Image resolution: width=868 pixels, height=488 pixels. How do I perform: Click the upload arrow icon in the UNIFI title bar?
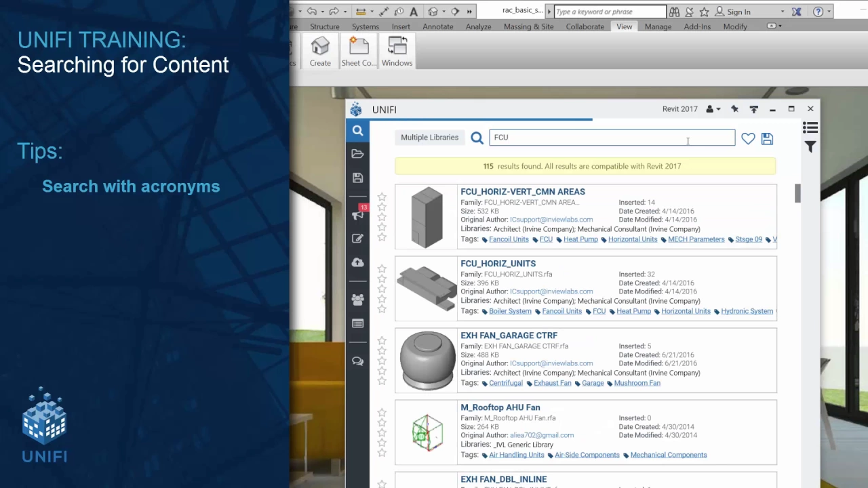753,109
